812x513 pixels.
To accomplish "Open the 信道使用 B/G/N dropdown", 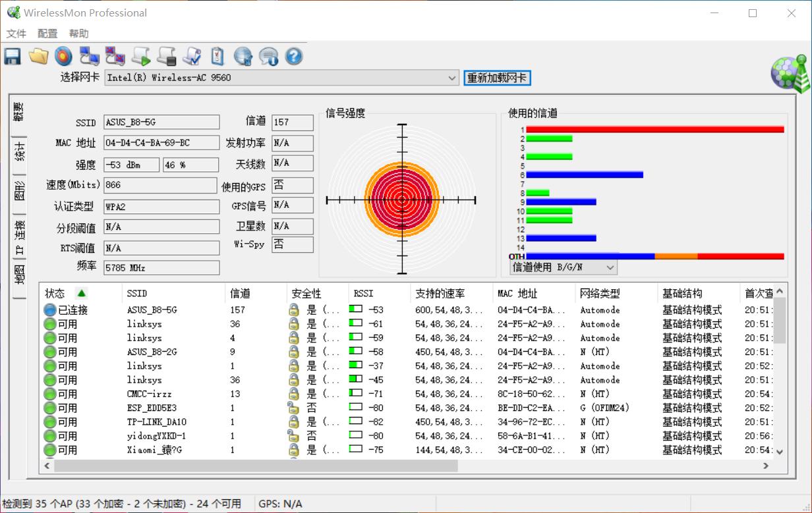I will (612, 267).
